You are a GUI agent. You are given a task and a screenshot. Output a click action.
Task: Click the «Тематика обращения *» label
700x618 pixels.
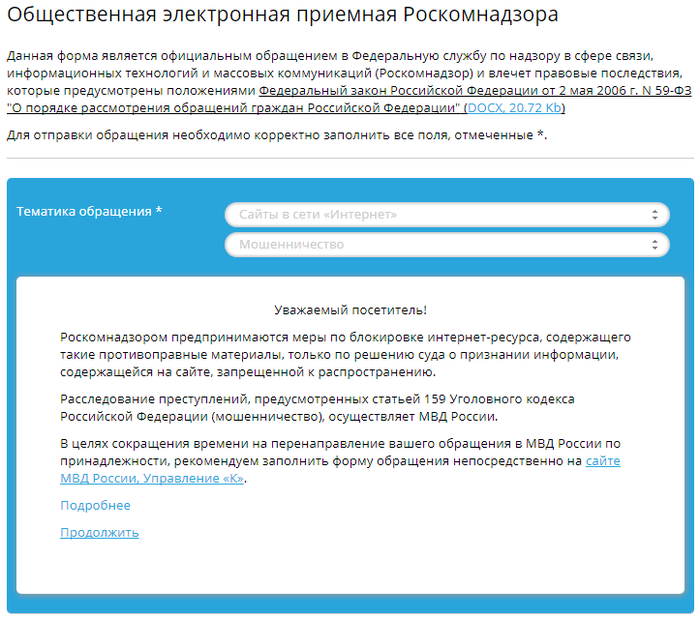pos(89,212)
